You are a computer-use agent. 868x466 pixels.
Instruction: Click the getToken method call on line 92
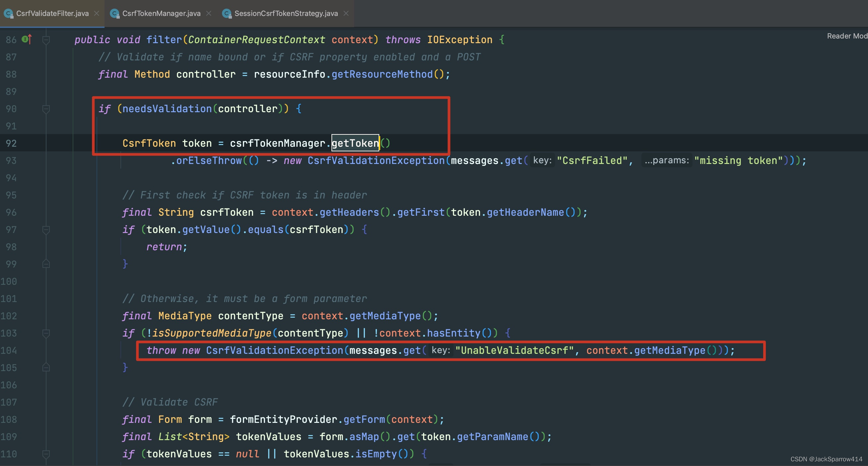(x=355, y=143)
